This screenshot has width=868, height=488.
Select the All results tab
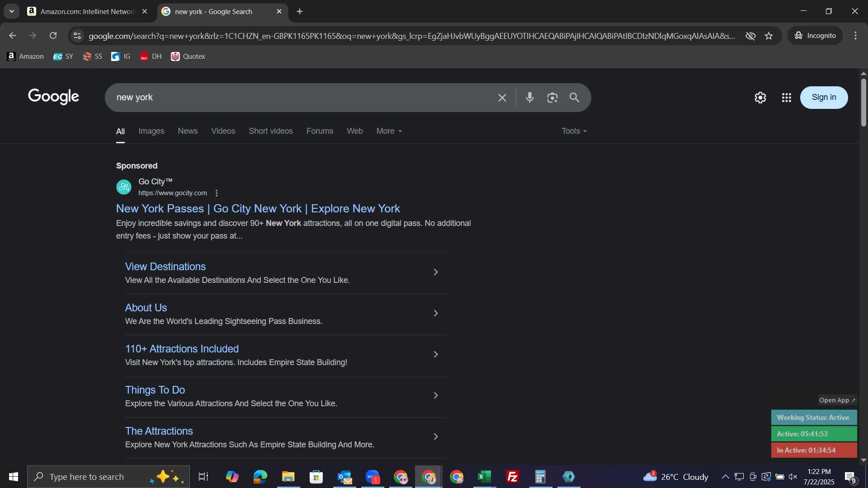(120, 131)
